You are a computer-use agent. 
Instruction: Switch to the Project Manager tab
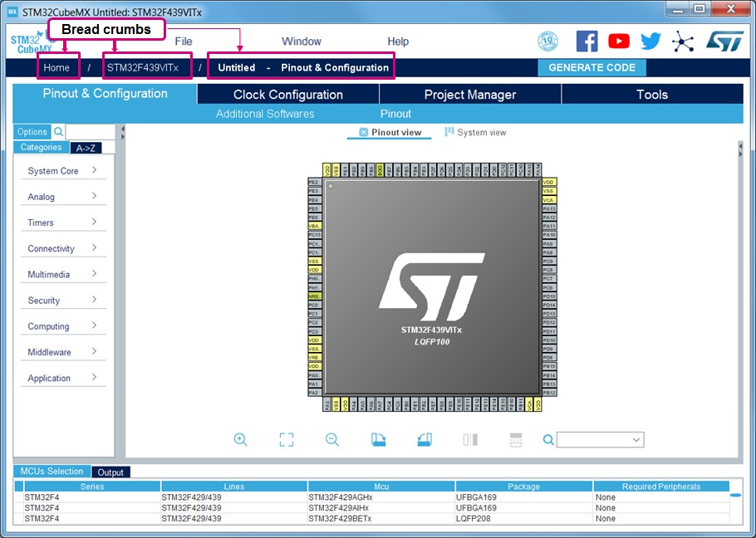coord(470,95)
